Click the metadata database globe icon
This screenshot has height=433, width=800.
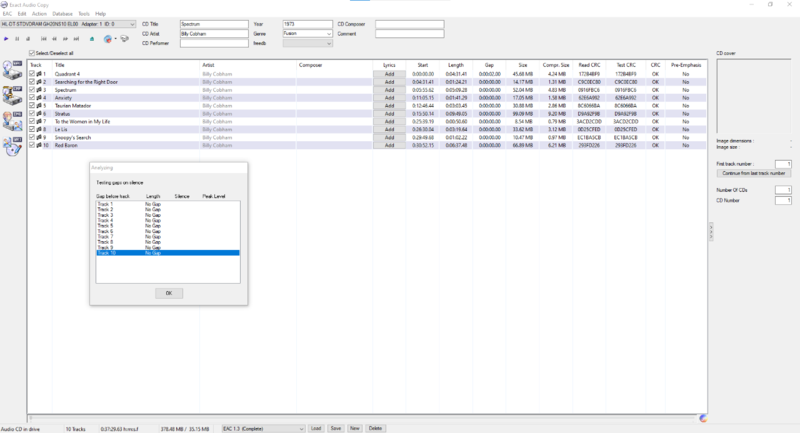click(x=108, y=38)
